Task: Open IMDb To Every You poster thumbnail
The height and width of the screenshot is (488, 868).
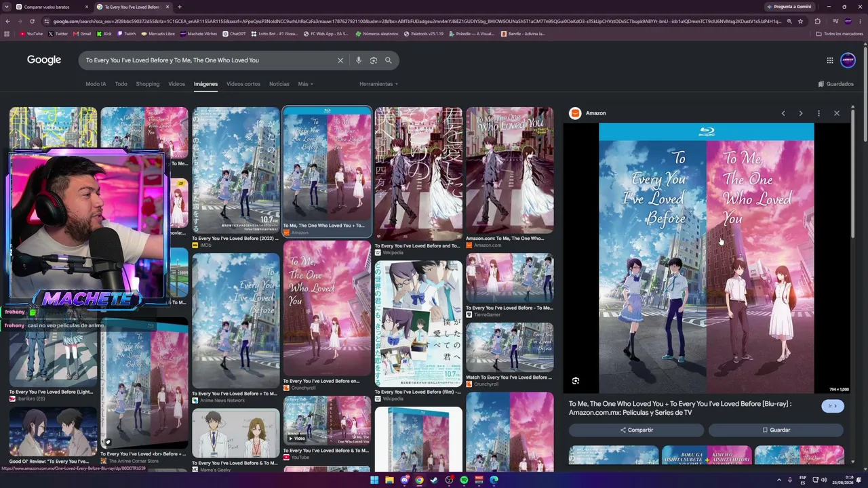Action: tap(235, 170)
